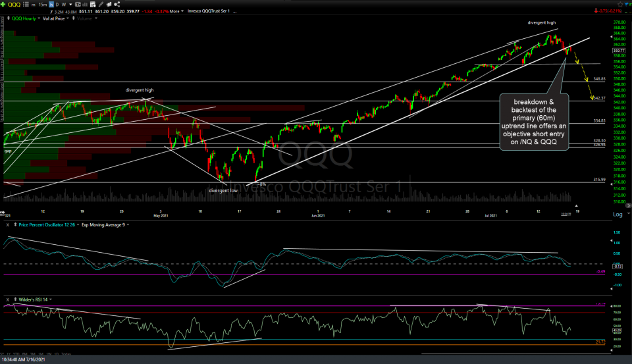The width and height of the screenshot is (632, 364).
Task: Click the green plus add-symbol icon
Action: click(x=3, y=5)
